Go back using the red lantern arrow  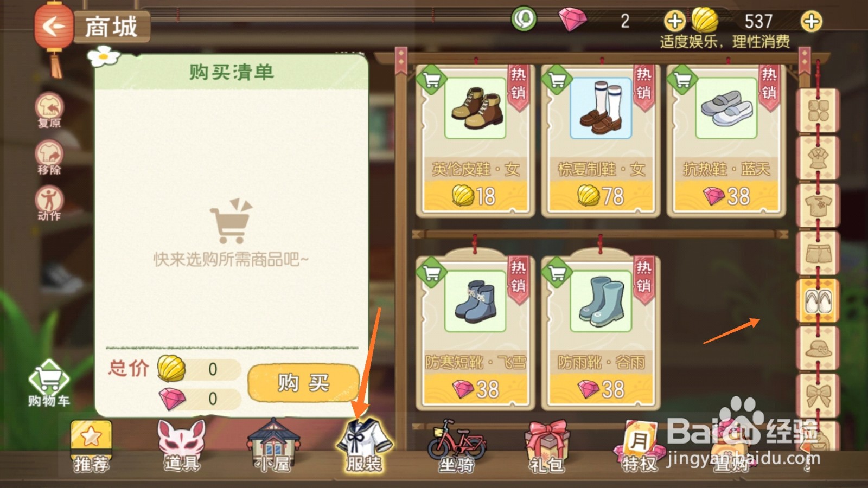[x=53, y=26]
